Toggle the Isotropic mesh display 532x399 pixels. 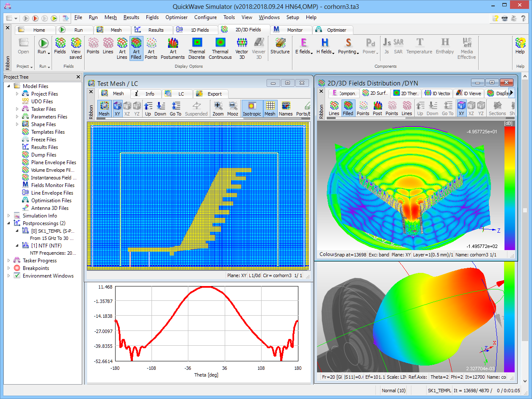[252, 109]
